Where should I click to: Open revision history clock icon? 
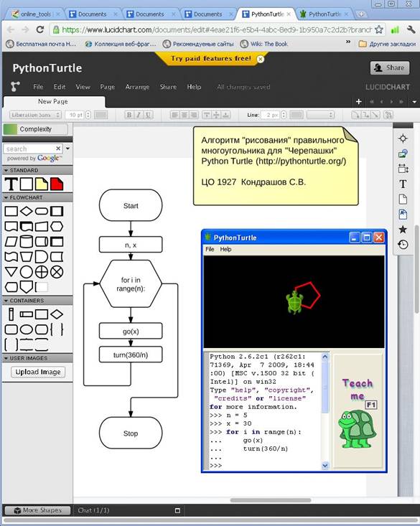pos(403,245)
